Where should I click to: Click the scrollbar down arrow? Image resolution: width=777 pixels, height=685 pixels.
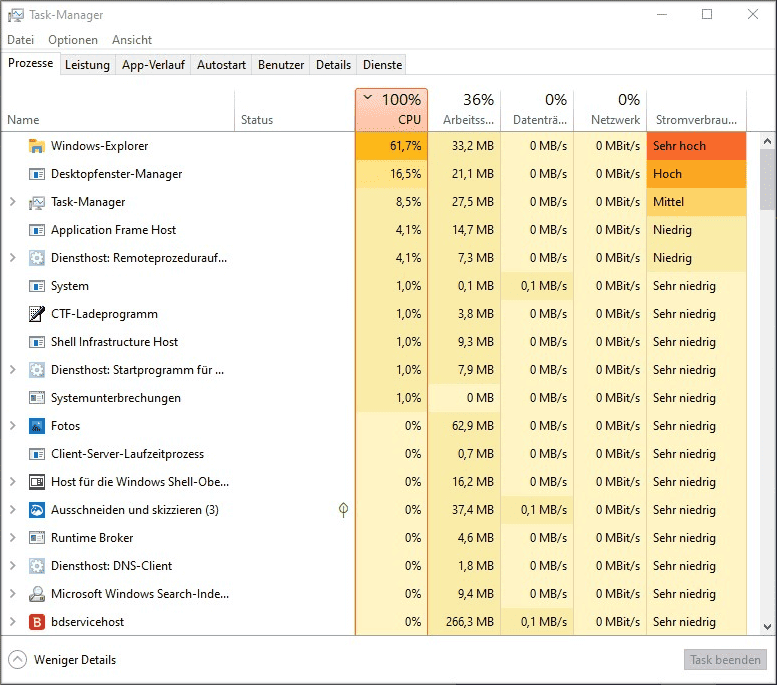(767, 627)
